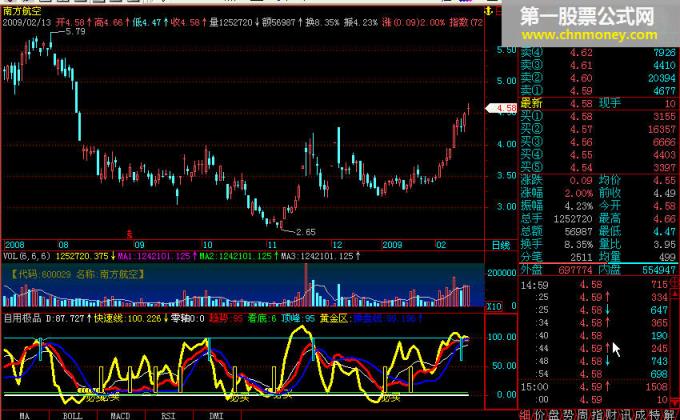The height and width of the screenshot is (420, 680).
Task: Select the 买② bid row at 4.57
Action: tap(598, 129)
